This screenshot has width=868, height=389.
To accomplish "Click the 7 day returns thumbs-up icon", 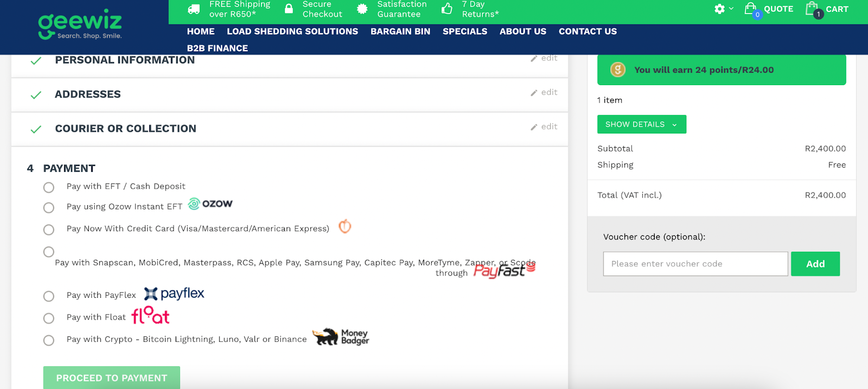I will [447, 9].
